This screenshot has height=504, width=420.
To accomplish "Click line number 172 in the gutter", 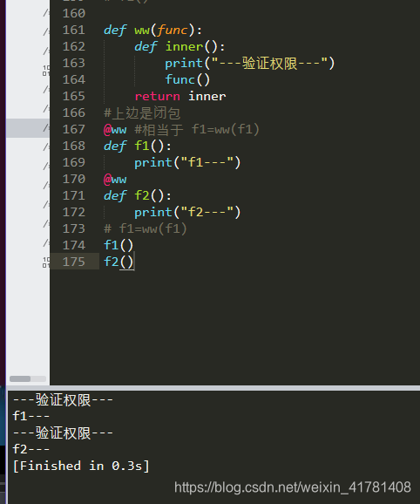I will (74, 212).
